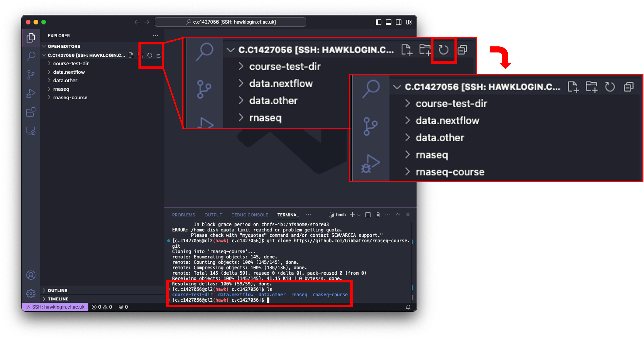Open forwarded ports status bar indicator
The width and height of the screenshot is (644, 340).
(x=123, y=307)
